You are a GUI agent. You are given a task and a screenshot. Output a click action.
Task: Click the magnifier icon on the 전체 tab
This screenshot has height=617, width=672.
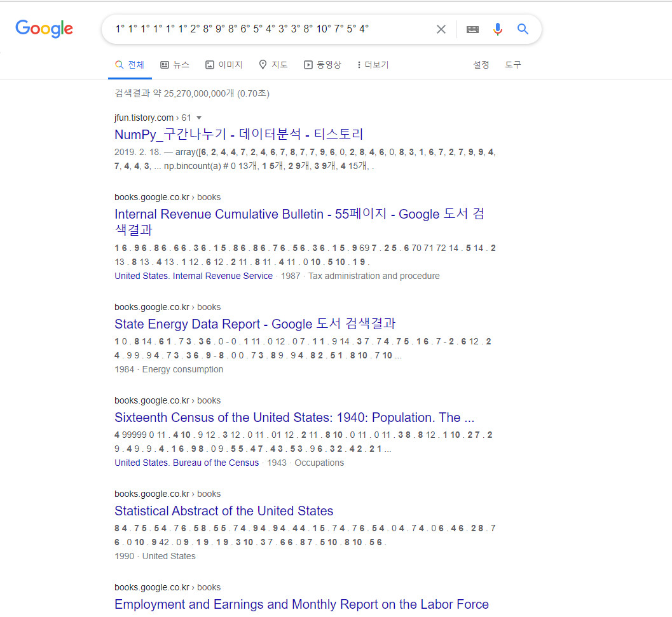(118, 64)
